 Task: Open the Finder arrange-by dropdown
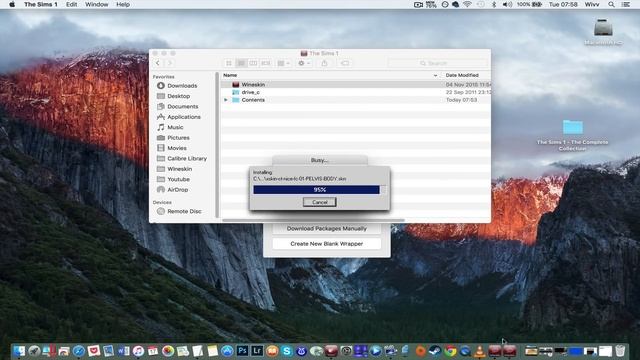284,63
